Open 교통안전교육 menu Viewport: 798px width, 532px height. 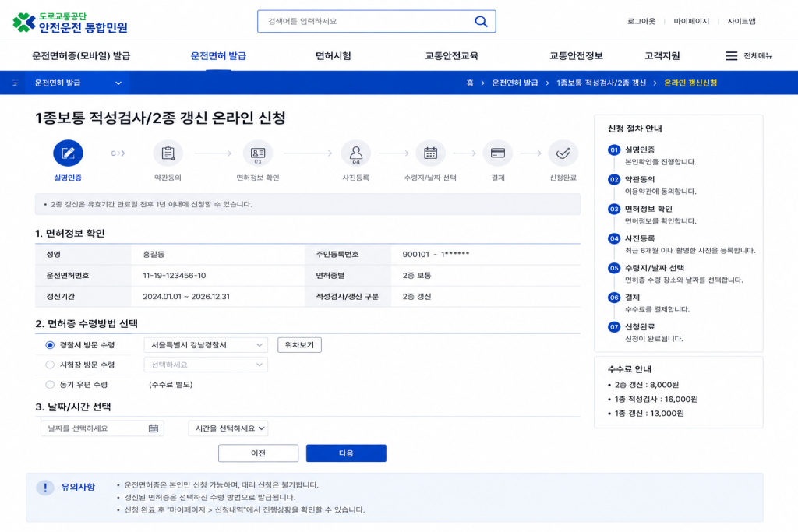pyautogui.click(x=451, y=56)
